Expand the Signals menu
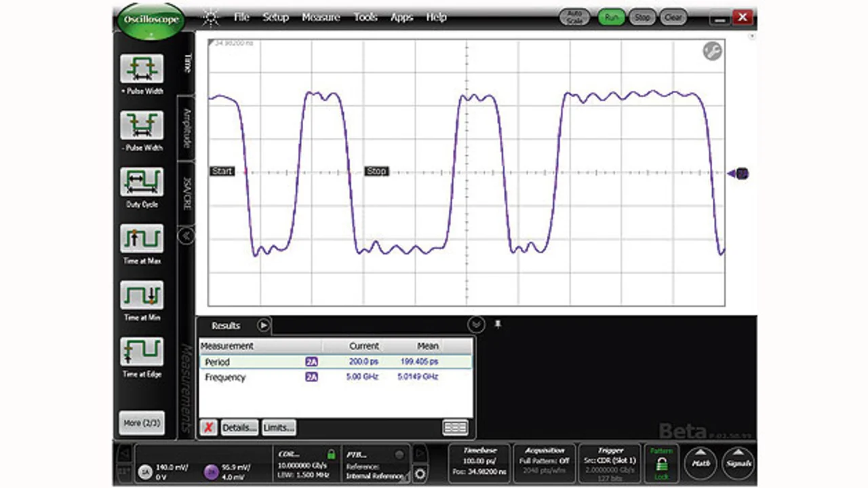The height and width of the screenshot is (488, 868). [x=738, y=463]
